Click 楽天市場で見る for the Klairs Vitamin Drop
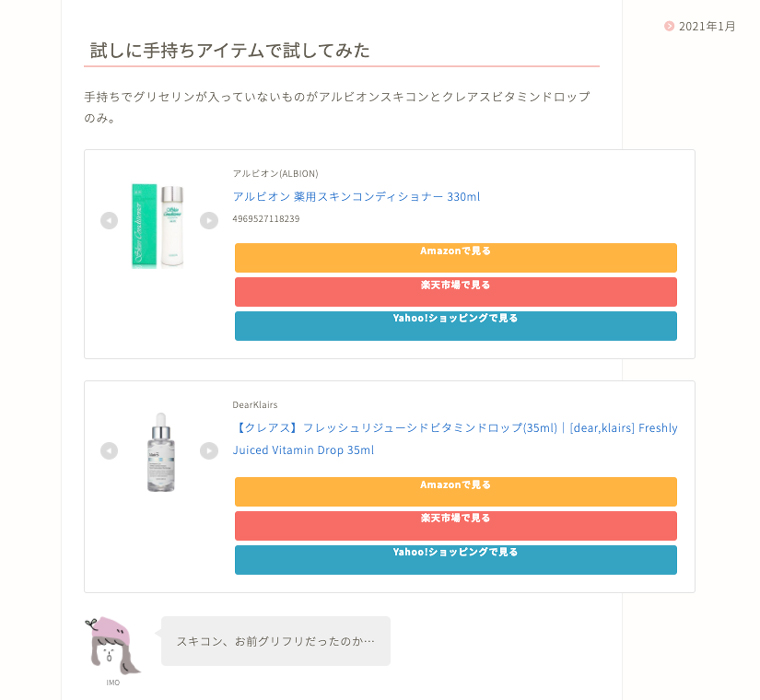The image size is (760, 700). [456, 525]
